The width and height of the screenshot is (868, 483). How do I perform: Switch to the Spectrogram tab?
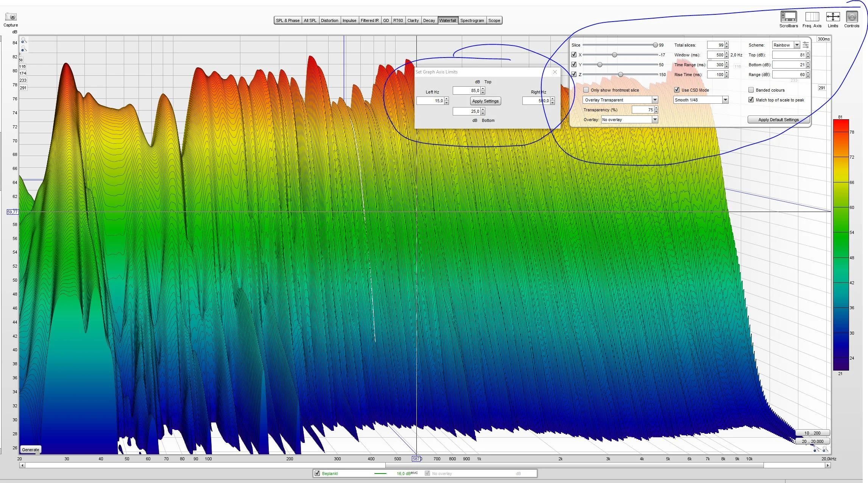[x=472, y=20]
